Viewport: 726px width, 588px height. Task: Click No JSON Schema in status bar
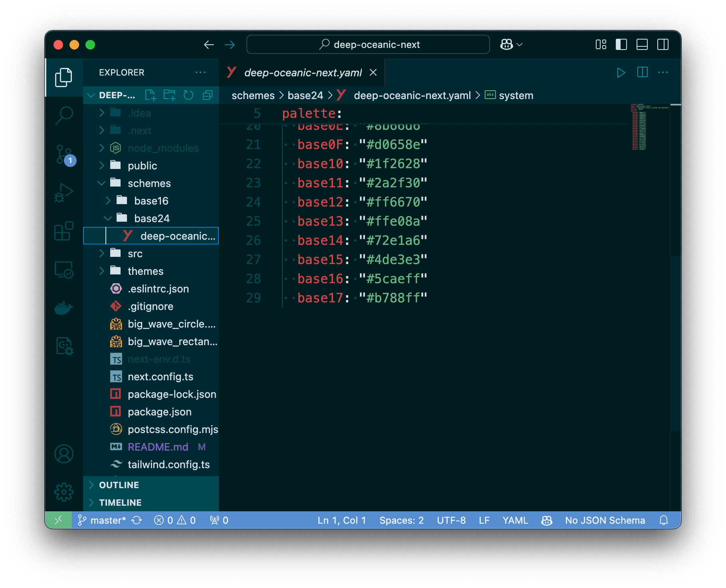click(x=605, y=520)
